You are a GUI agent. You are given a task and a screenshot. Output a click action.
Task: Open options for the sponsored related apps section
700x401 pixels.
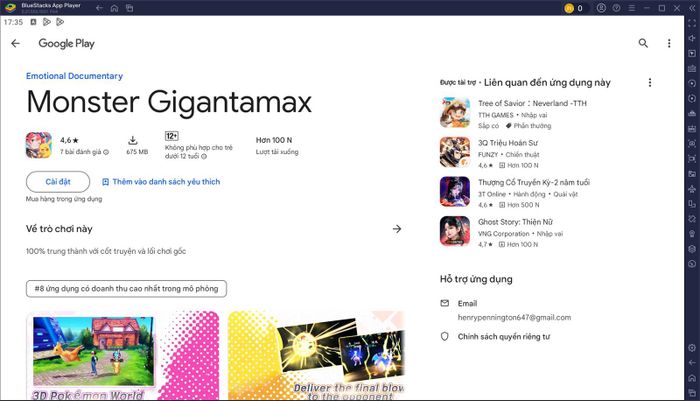[650, 83]
